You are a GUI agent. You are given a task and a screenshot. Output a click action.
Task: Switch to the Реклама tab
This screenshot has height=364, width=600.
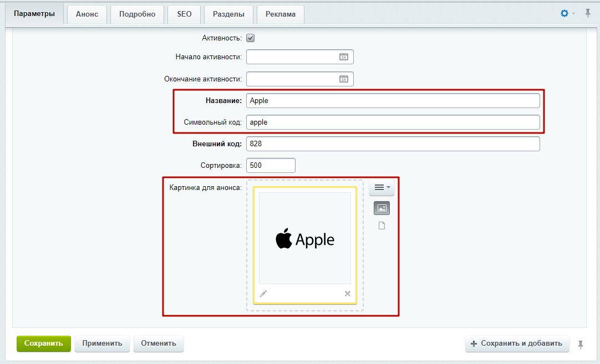pyautogui.click(x=281, y=14)
